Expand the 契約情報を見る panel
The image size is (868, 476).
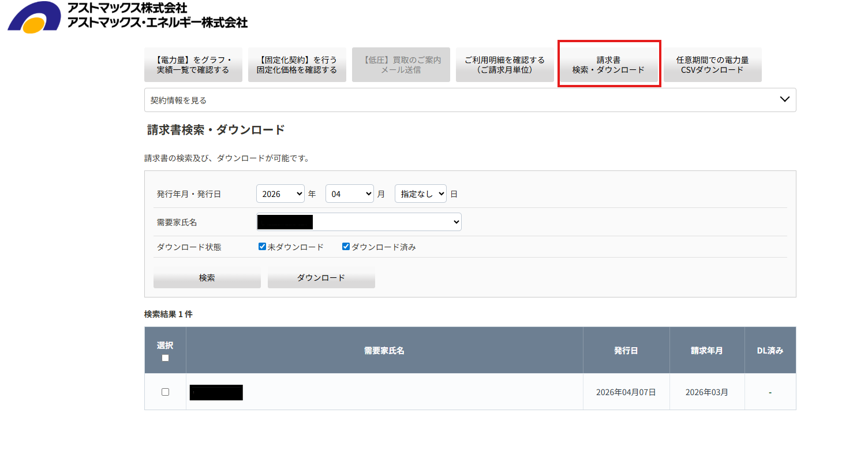(470, 100)
